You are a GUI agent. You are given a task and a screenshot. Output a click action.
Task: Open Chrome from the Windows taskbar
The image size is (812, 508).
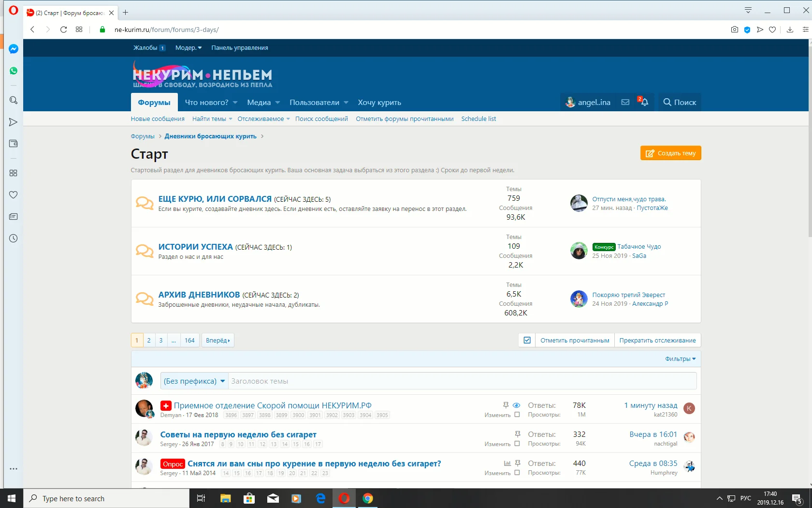[x=368, y=498]
